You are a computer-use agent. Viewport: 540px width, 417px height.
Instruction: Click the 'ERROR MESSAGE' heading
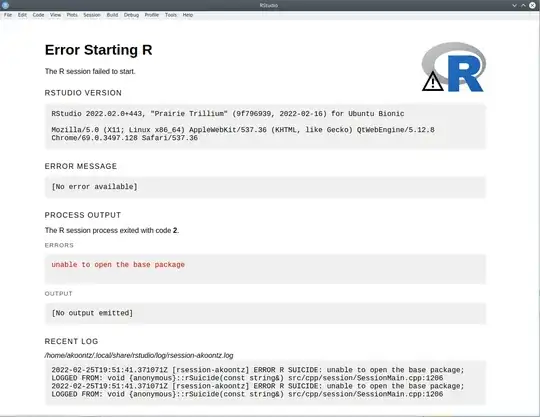(81, 166)
